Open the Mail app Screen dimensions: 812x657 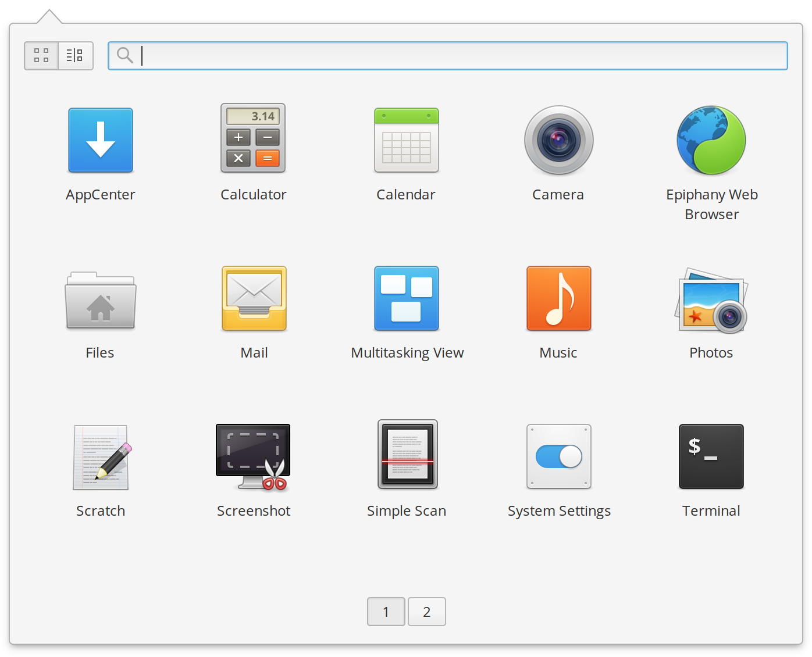point(254,298)
